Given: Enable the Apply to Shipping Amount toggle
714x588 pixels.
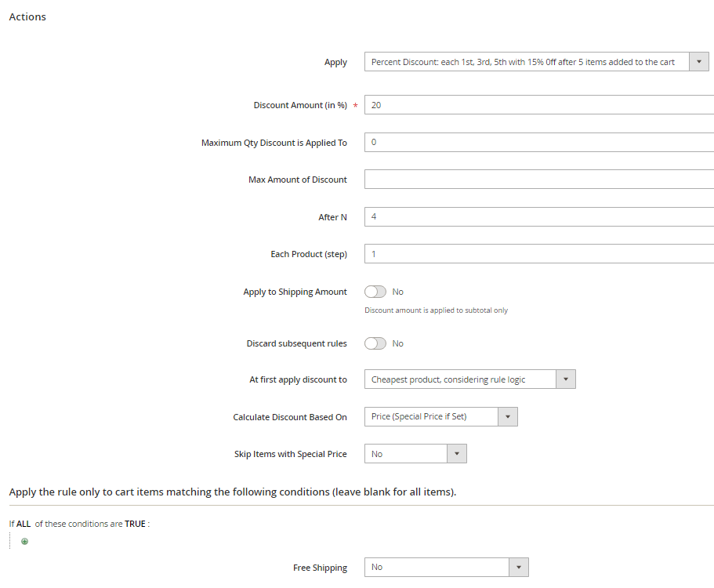Looking at the screenshot, I should coord(375,292).
